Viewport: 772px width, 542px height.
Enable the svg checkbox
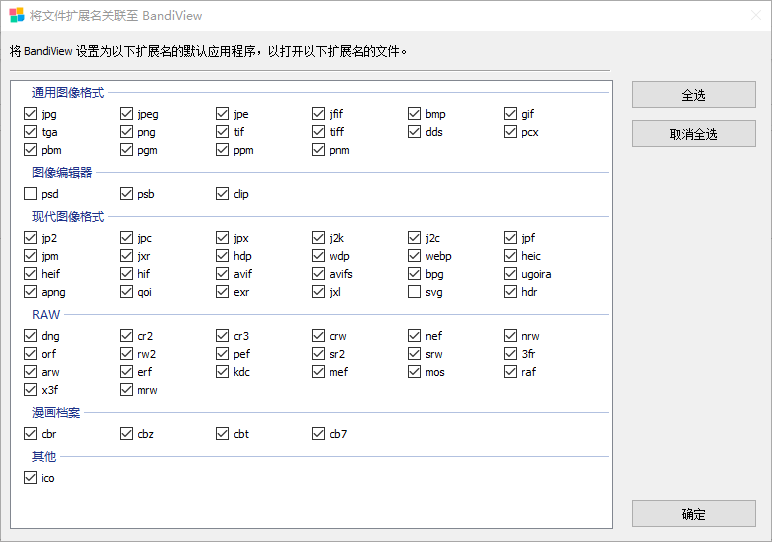[415, 292]
